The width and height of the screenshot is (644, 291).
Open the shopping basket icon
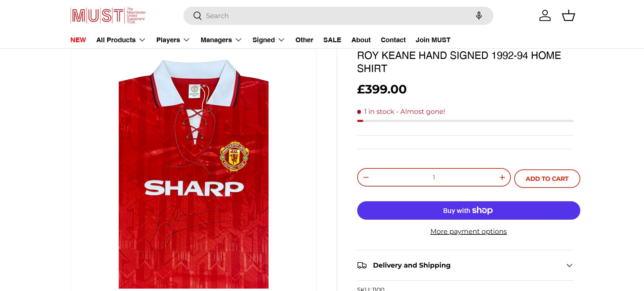click(x=568, y=15)
